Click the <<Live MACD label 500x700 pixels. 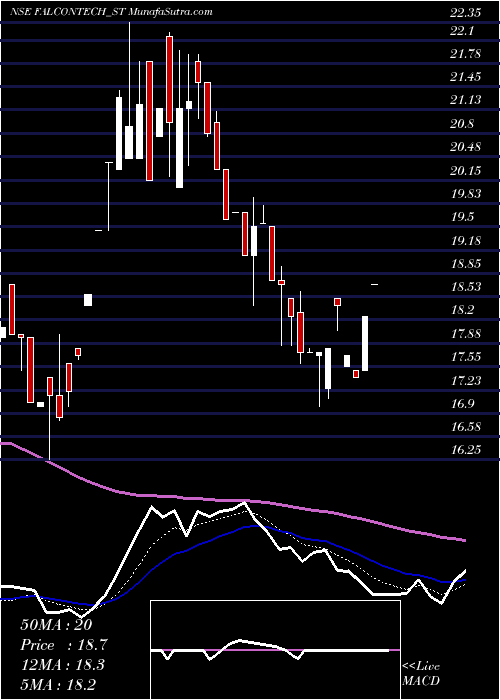pos(421,674)
